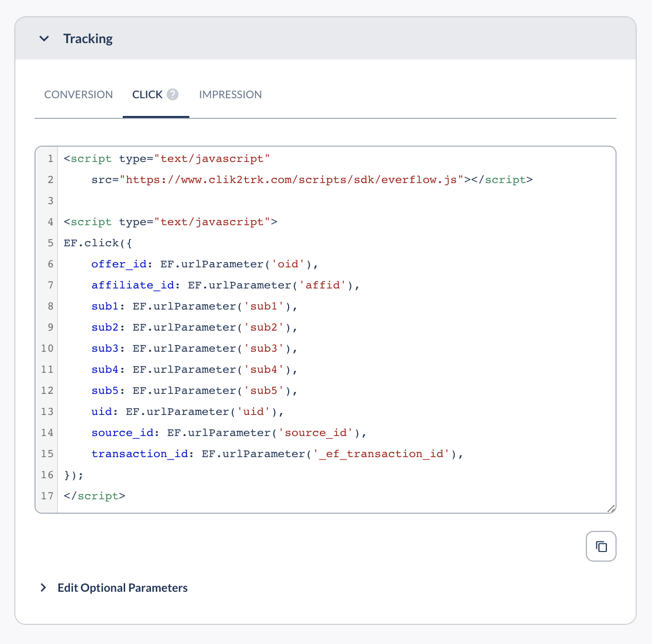The height and width of the screenshot is (644, 652).
Task: Click the transaction_id parameter line
Action: (x=278, y=454)
